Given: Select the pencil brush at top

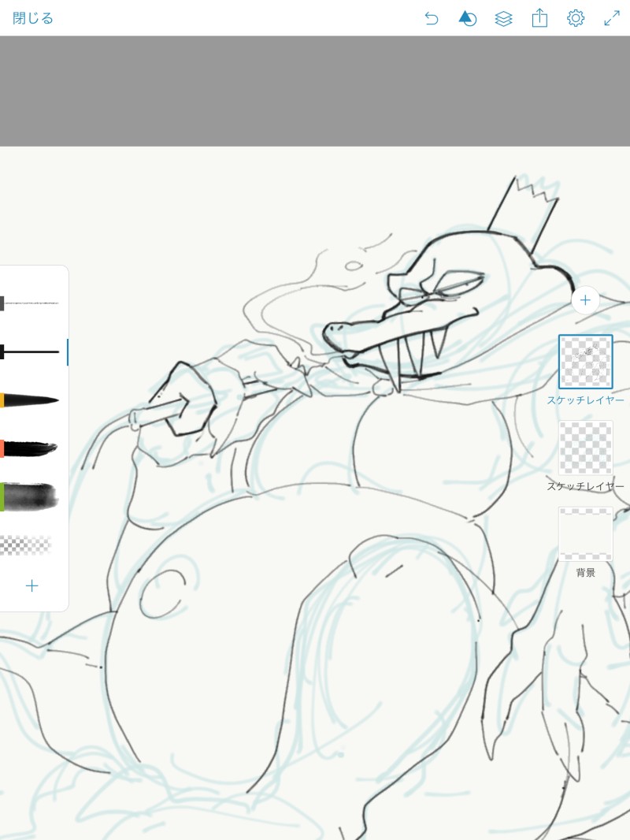Looking at the screenshot, I should (x=29, y=303).
